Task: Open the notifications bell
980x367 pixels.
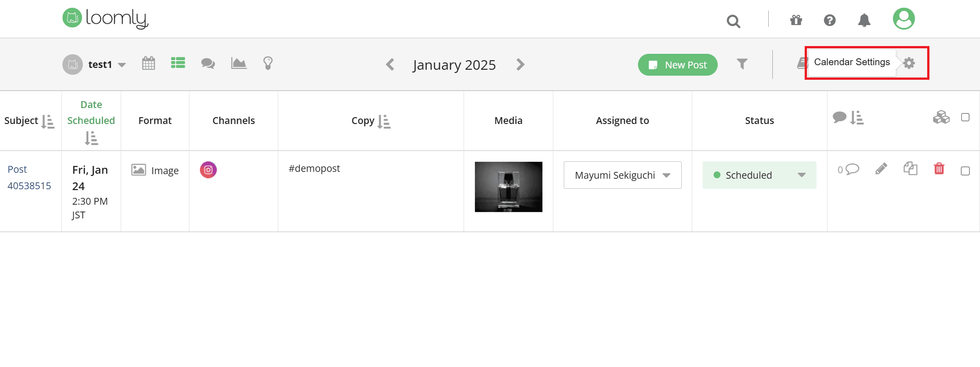Action: 864,20
